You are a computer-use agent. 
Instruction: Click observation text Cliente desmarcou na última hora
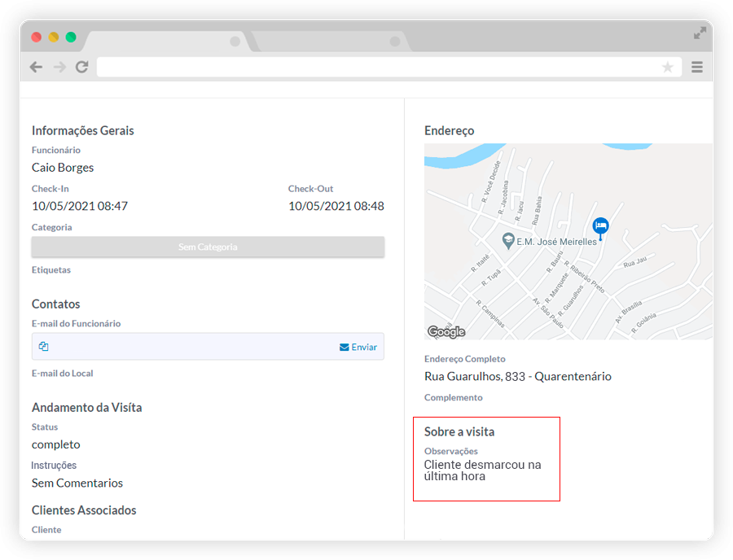(x=482, y=470)
